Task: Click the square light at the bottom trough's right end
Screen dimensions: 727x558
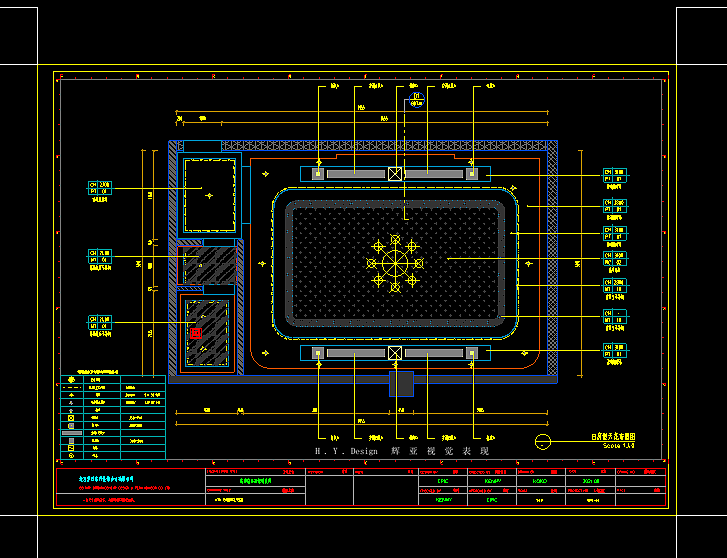Action: pos(472,353)
